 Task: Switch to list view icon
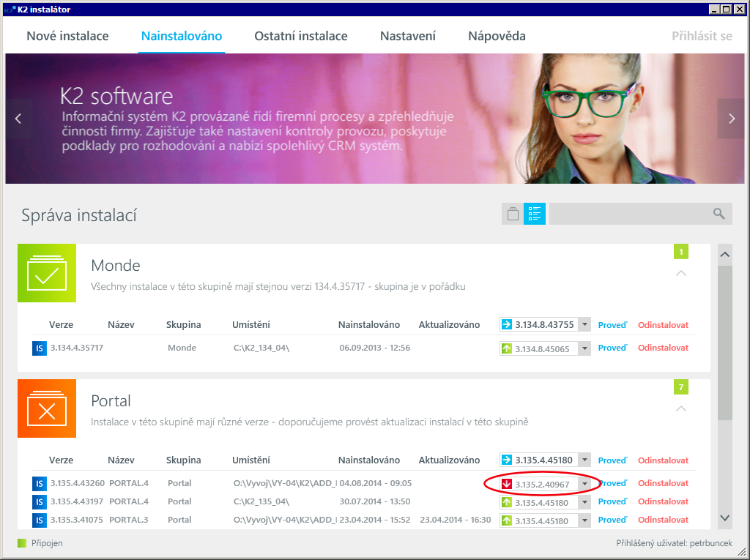534,214
